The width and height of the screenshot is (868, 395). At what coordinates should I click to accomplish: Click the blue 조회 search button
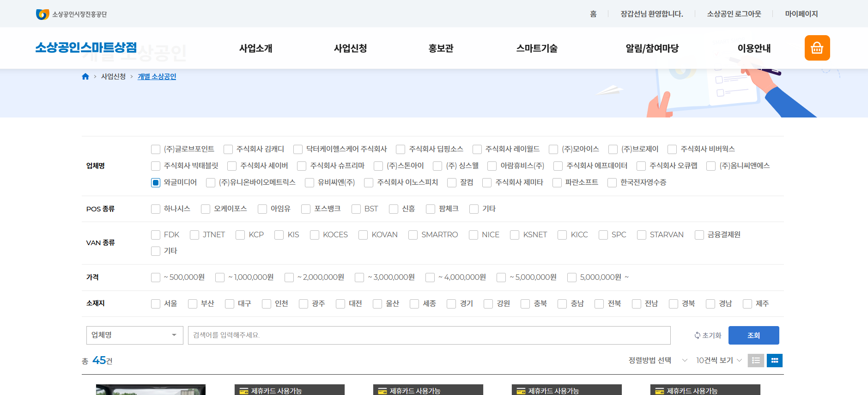pos(754,335)
